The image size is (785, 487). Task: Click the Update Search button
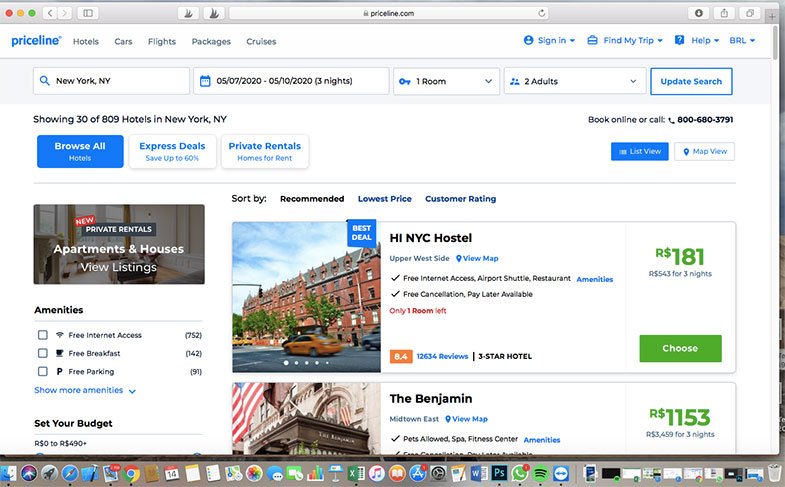click(x=691, y=81)
